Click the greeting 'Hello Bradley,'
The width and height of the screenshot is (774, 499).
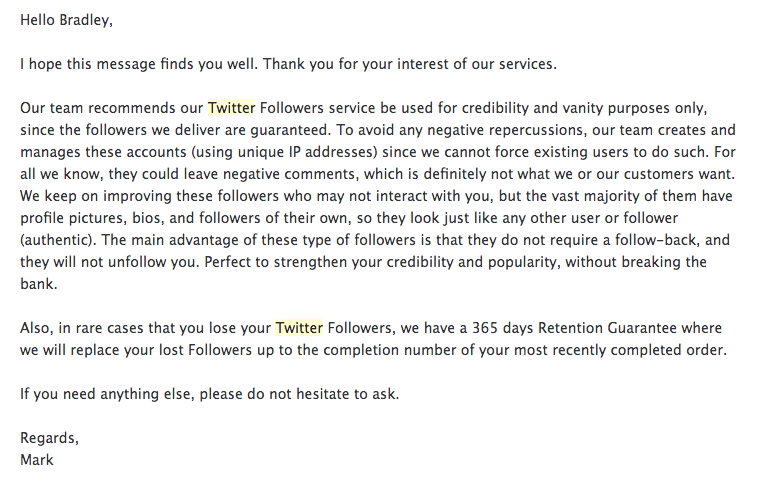point(66,20)
